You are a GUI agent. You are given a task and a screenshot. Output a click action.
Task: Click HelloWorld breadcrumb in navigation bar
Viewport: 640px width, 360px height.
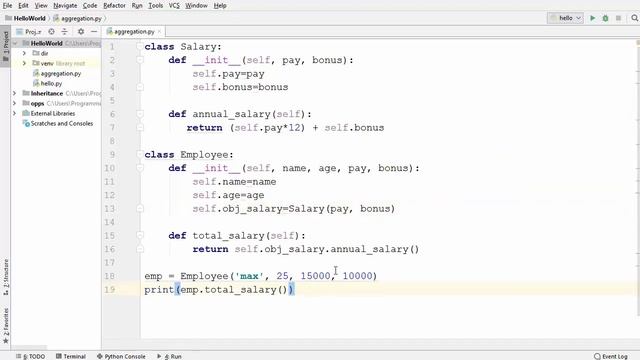25,18
